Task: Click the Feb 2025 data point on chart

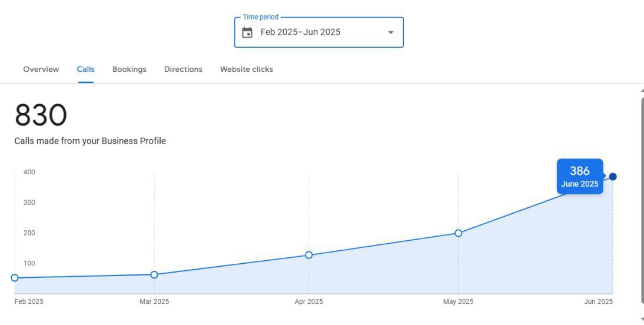Action: (x=15, y=278)
